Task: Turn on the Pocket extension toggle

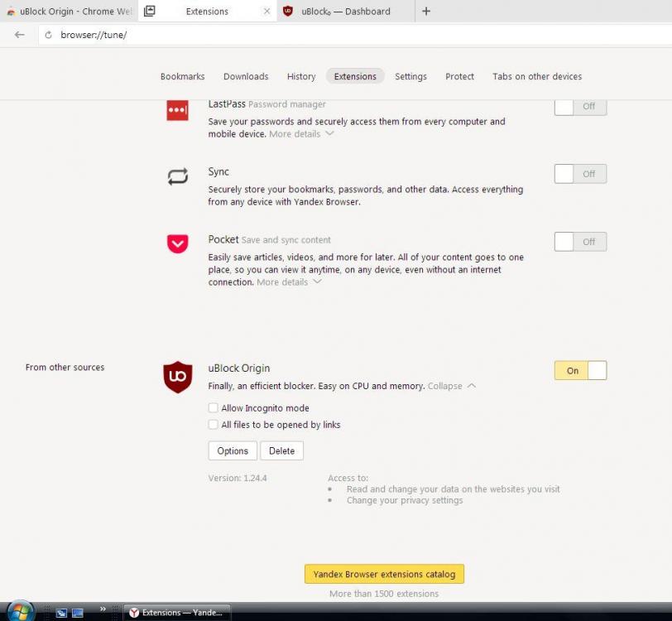Action: tap(580, 242)
